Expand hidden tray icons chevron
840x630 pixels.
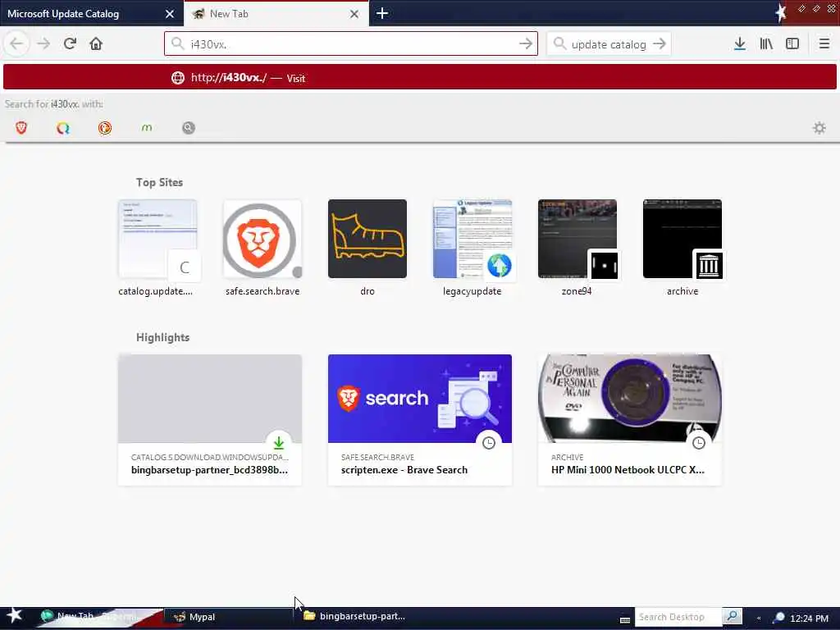pyautogui.click(x=759, y=619)
